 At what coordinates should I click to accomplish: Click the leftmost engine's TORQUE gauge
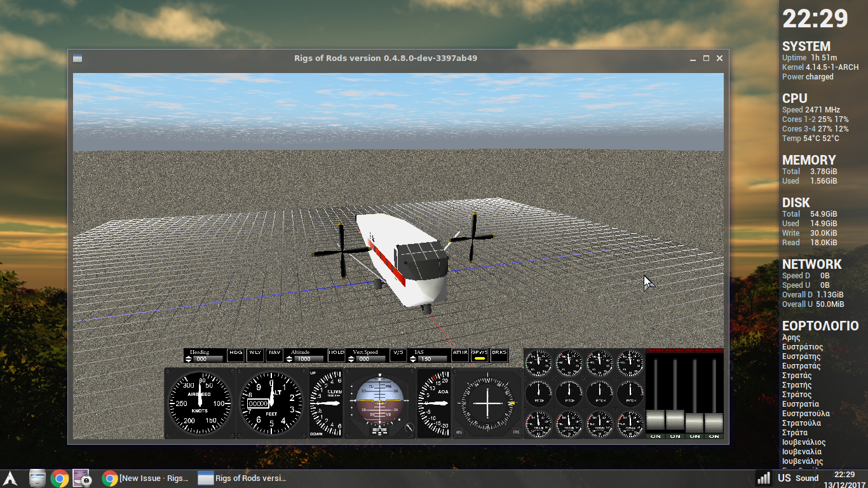coord(539,424)
